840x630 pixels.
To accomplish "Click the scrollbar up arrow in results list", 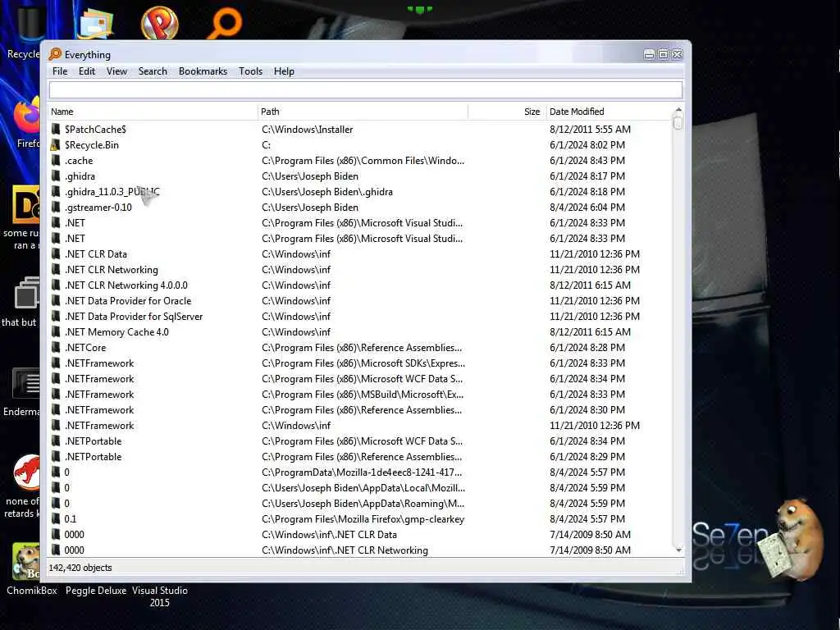I will point(678,110).
